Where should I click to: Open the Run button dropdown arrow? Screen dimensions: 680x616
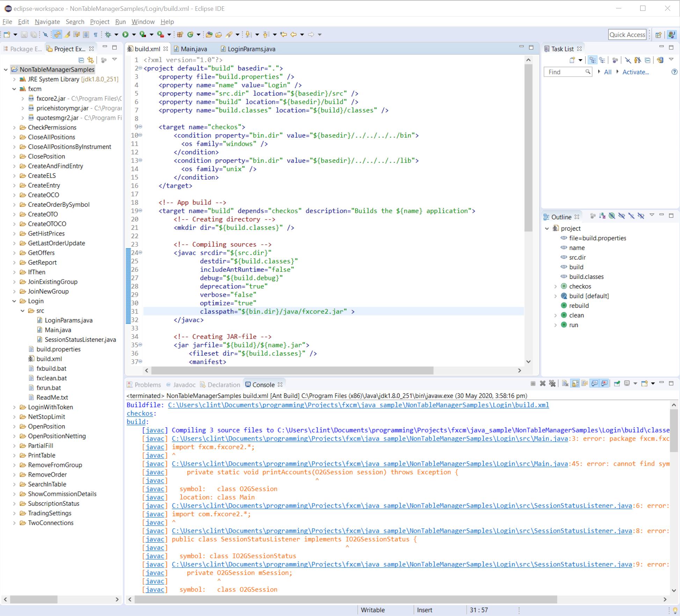coord(134,35)
